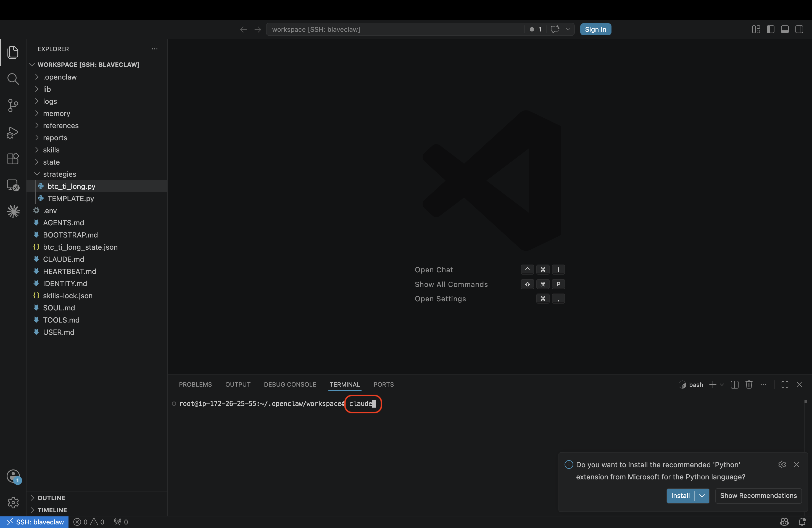Toggle the bottom panel visibility
The image size is (812, 528).
(785, 29)
